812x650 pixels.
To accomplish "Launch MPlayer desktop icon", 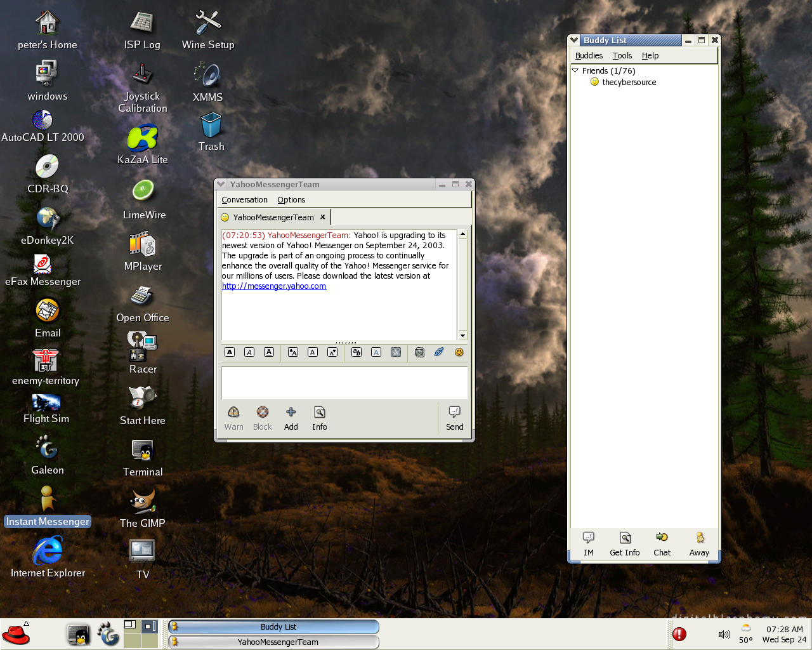I will coord(143,251).
